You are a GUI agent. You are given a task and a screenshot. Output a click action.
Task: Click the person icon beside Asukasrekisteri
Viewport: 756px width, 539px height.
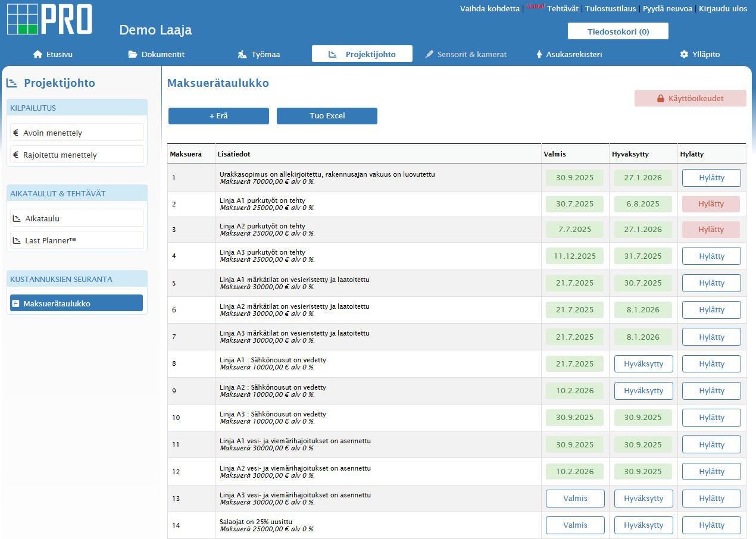[539, 54]
